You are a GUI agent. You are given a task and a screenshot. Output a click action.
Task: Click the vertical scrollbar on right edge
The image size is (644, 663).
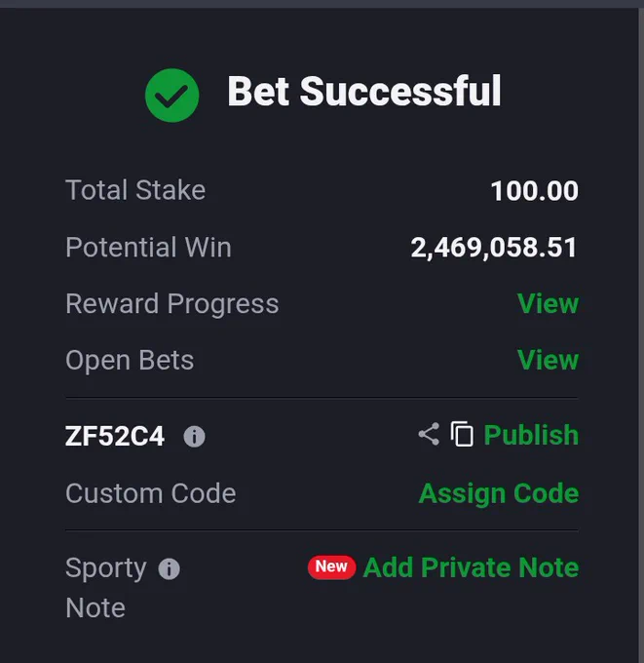pos(641,334)
